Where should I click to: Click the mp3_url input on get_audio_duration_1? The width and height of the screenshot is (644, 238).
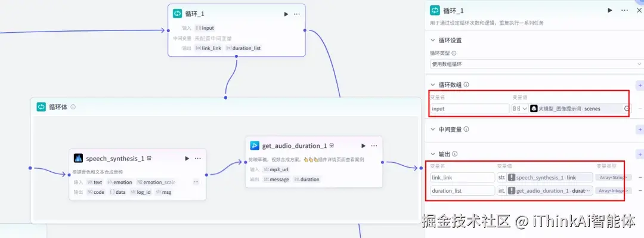[x=276, y=169]
